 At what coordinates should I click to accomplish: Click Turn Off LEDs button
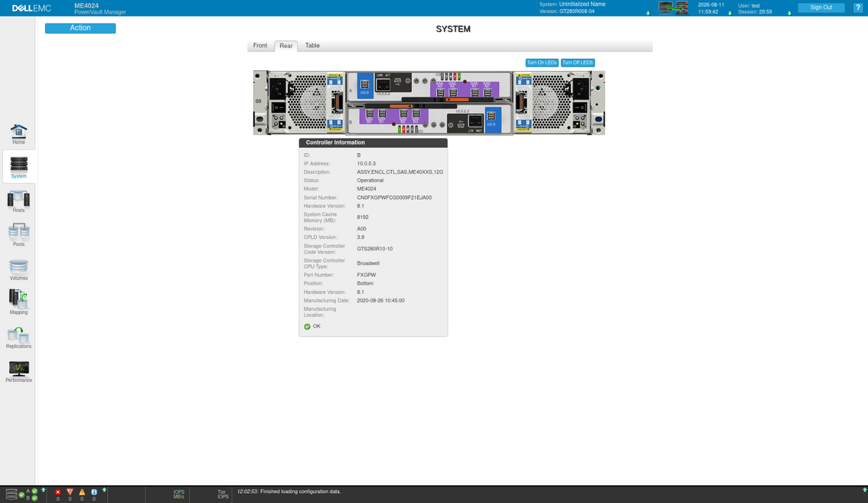(x=578, y=62)
